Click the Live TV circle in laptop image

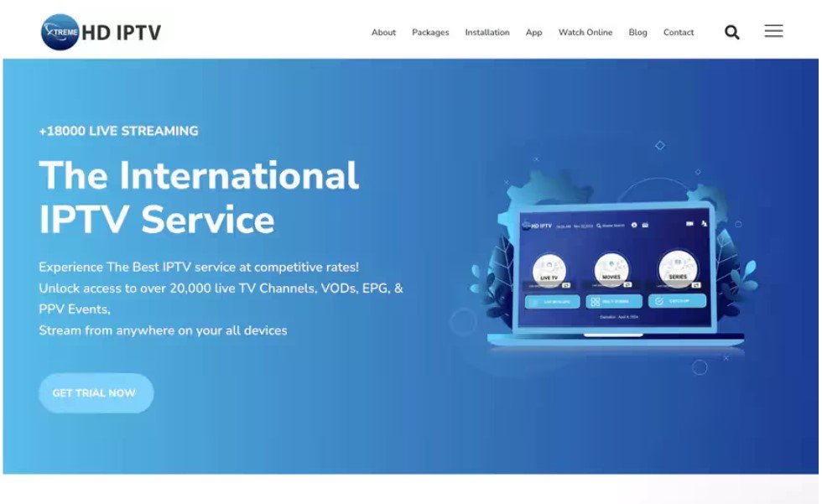549,269
